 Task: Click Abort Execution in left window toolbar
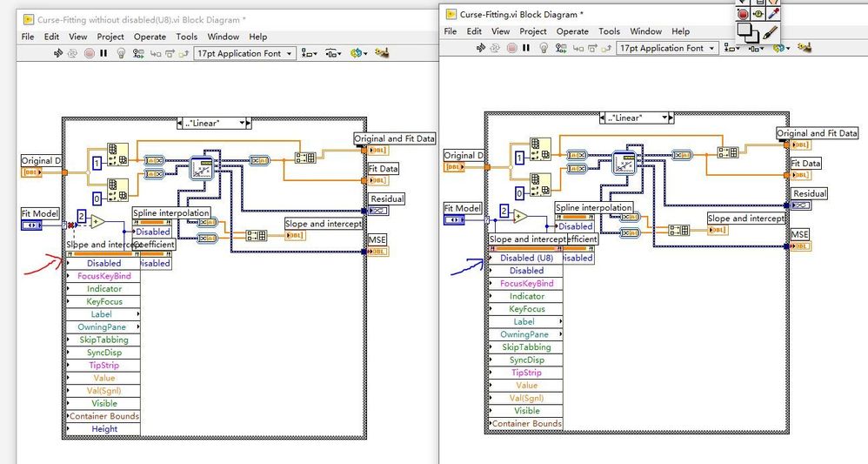pyautogui.click(x=89, y=53)
